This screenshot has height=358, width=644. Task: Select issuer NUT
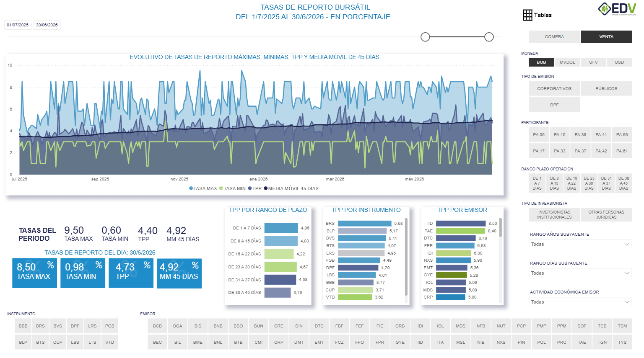501,326
